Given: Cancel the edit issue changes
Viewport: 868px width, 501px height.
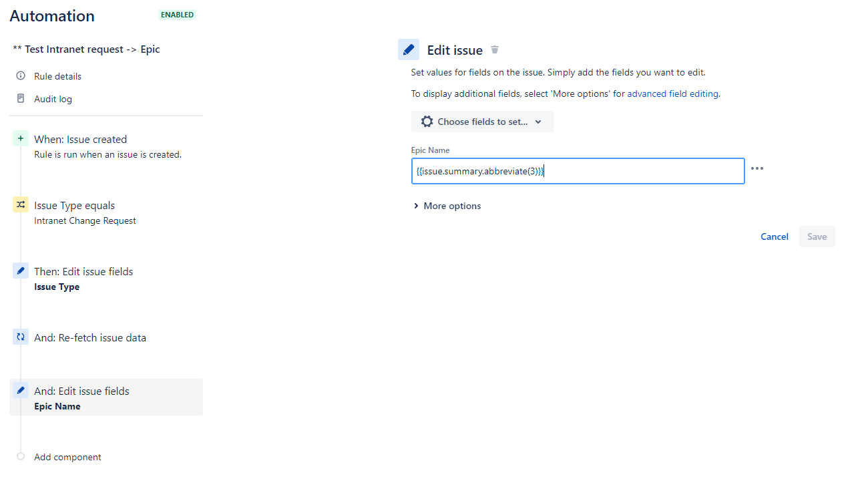Looking at the screenshot, I should click(x=775, y=236).
